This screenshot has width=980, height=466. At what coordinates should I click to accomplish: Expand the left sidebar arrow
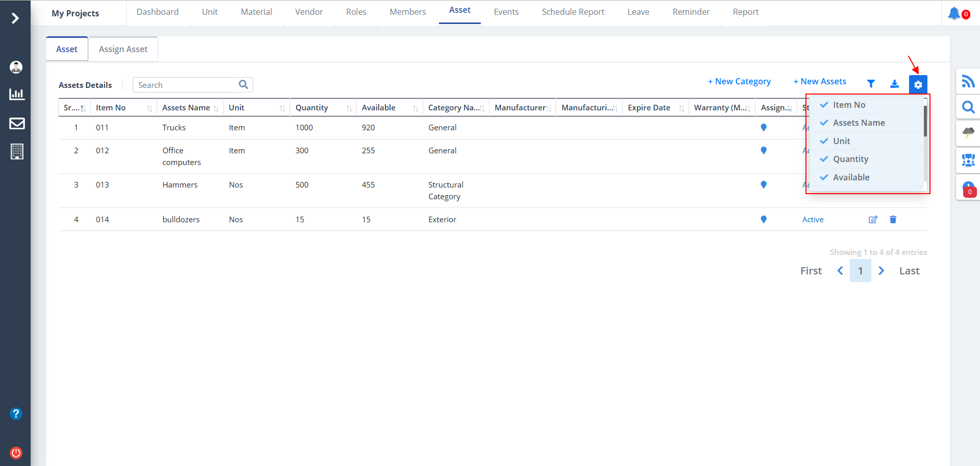point(15,18)
